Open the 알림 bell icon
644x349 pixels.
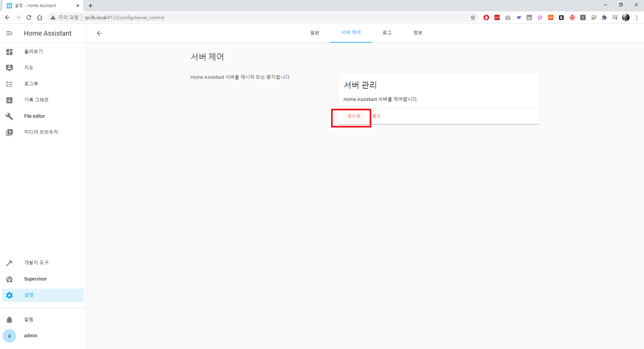coord(9,319)
